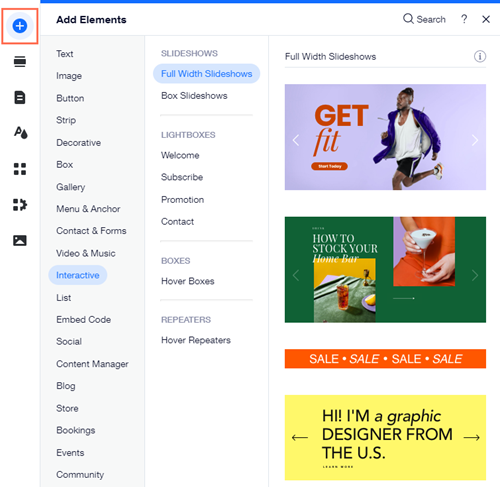Open the Social category
Viewport: 500px width, 487px height.
pos(69,342)
